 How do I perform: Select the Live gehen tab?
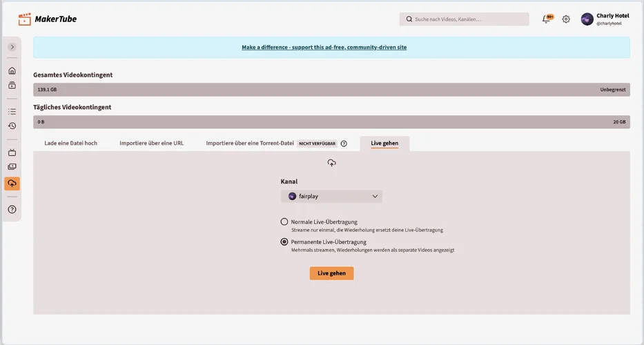point(384,144)
